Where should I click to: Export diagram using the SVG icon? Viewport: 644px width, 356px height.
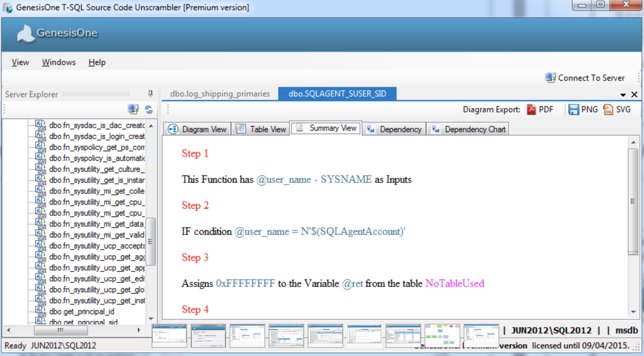pyautogui.click(x=608, y=110)
